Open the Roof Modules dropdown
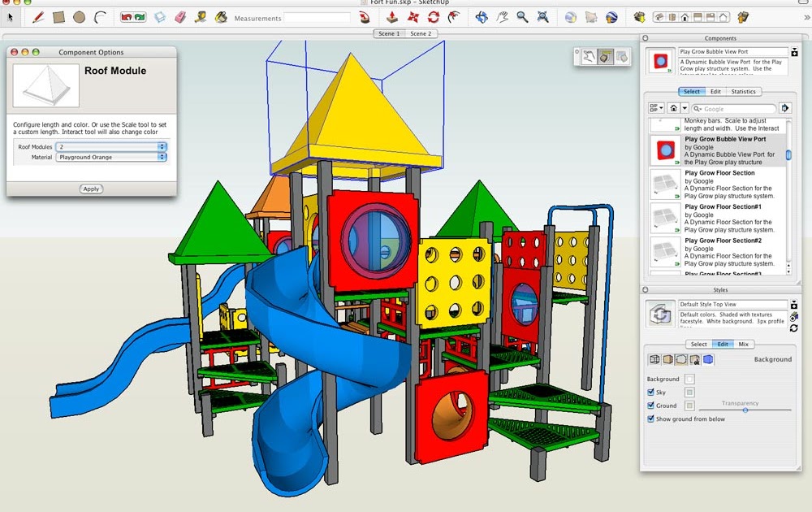The image size is (812, 512). pyautogui.click(x=110, y=146)
